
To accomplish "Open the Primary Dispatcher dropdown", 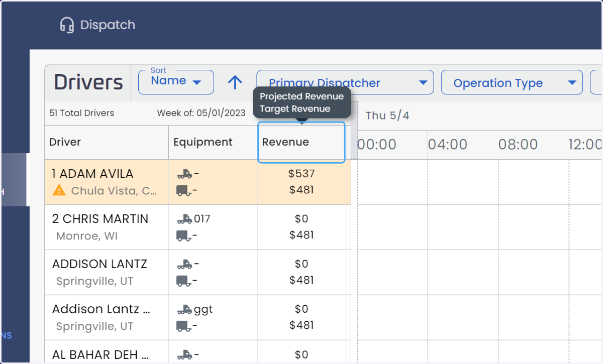I will (x=345, y=82).
